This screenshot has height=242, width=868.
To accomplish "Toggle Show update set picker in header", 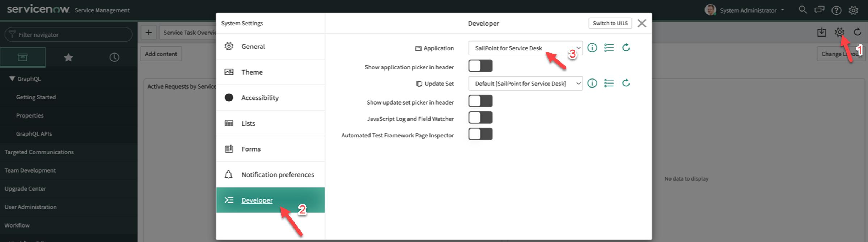I will pos(480,101).
